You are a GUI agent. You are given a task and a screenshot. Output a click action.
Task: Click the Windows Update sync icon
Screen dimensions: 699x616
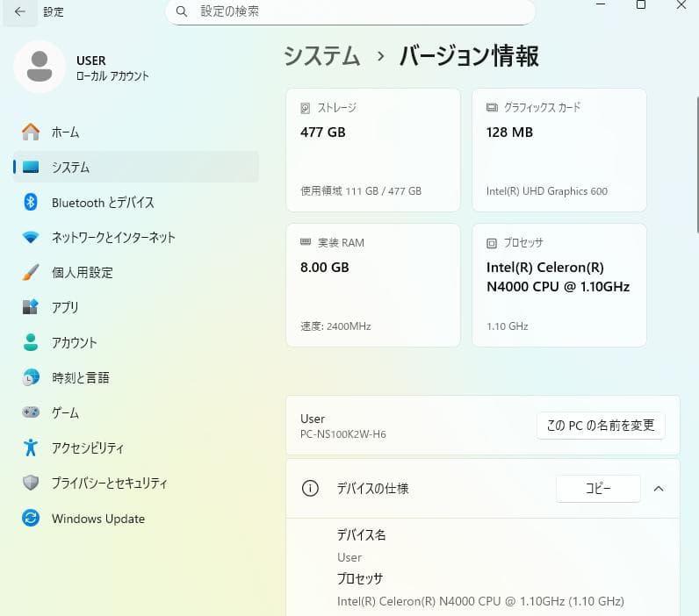point(31,518)
